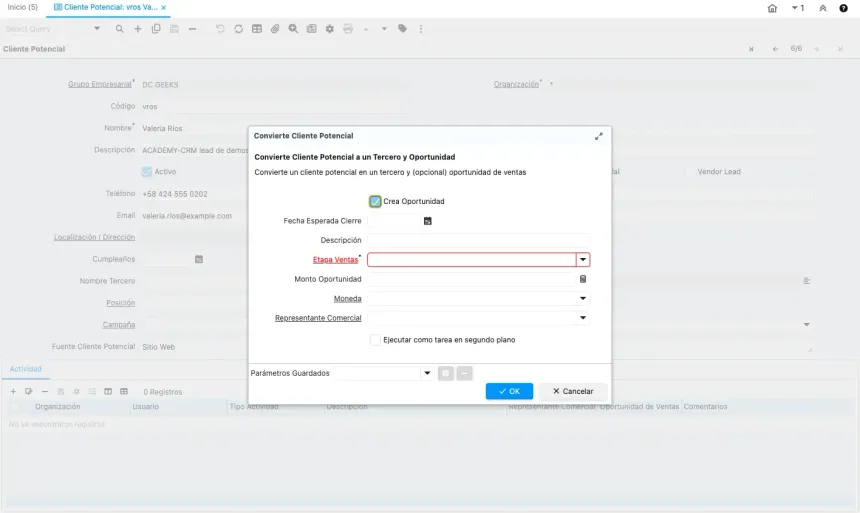This screenshot has height=513, width=860.
Task: Open calculator for Monto Oportunidad
Action: pyautogui.click(x=583, y=279)
